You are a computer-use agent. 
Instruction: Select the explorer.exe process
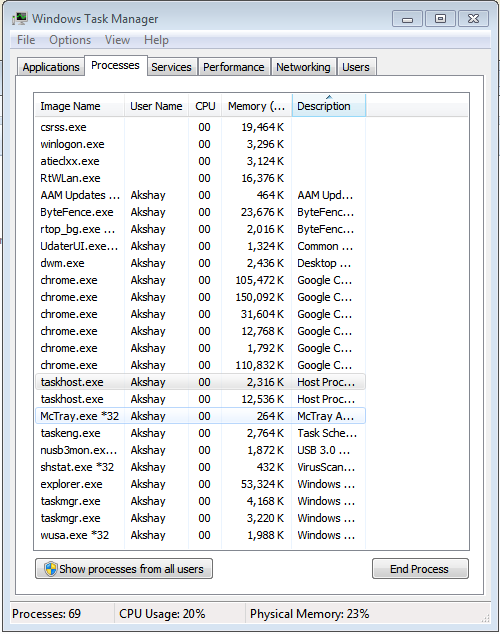(200, 484)
